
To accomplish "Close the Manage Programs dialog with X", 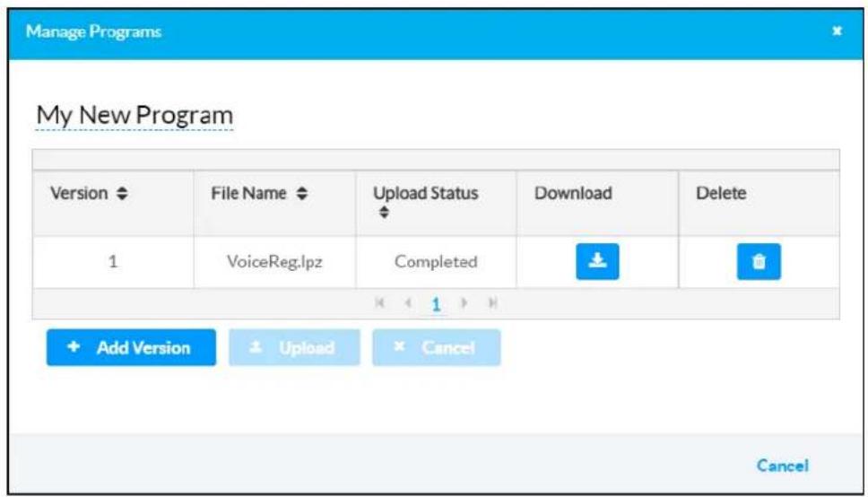I will click(837, 31).
